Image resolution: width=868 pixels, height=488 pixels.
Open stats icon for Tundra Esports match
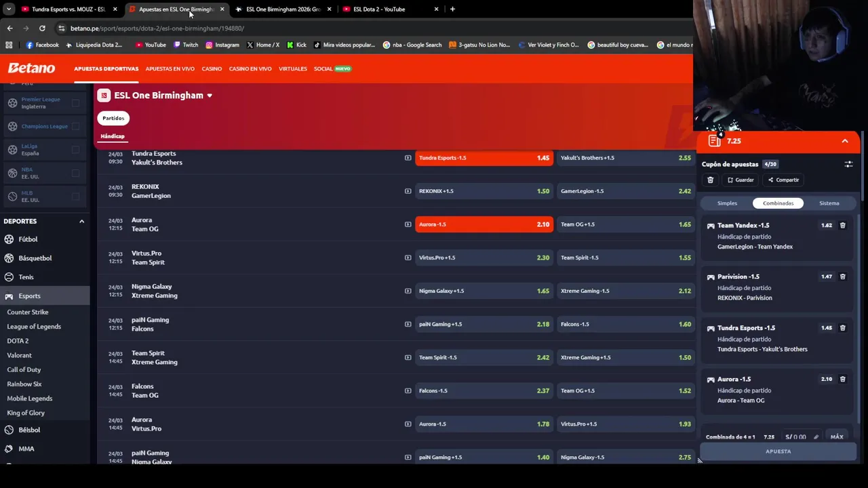coord(408,158)
